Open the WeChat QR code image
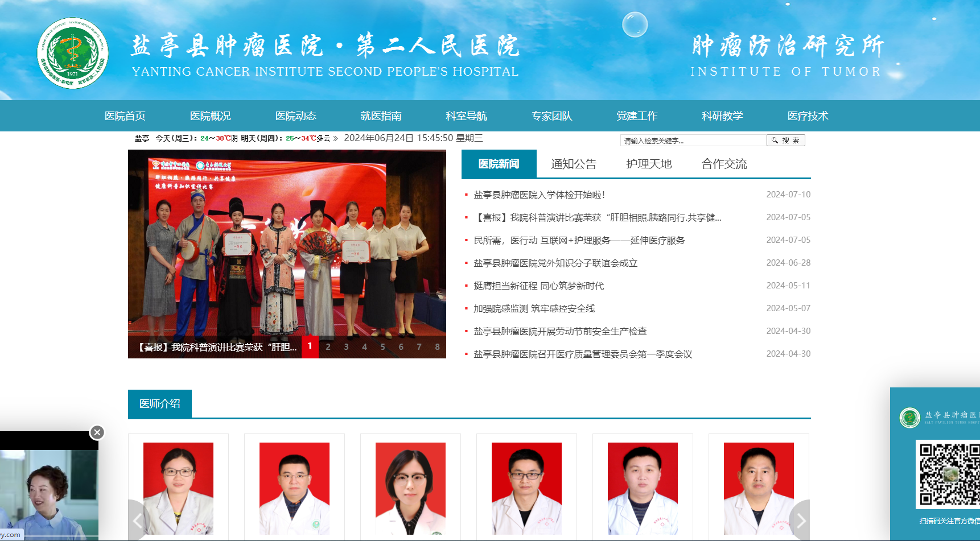This screenshot has height=541, width=980. (x=948, y=474)
